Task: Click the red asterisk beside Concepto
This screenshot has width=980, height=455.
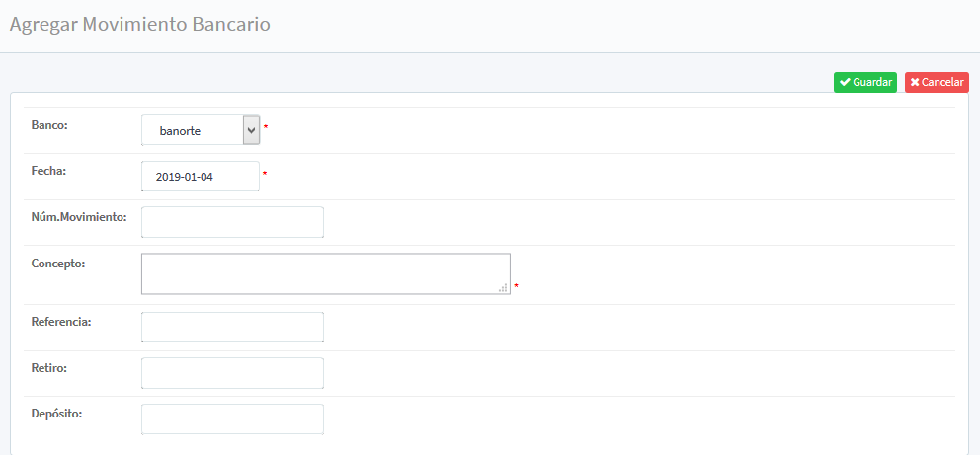Action: (516, 287)
